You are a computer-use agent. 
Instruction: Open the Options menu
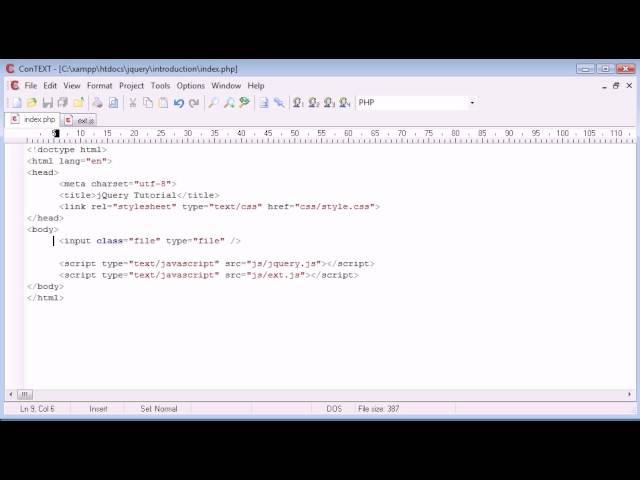pos(191,86)
